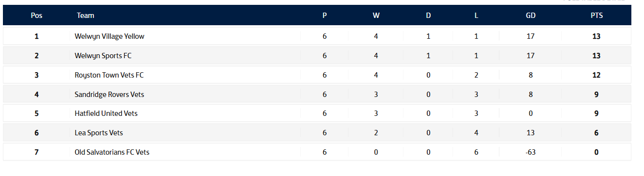Click the P (played) column header

(325, 16)
